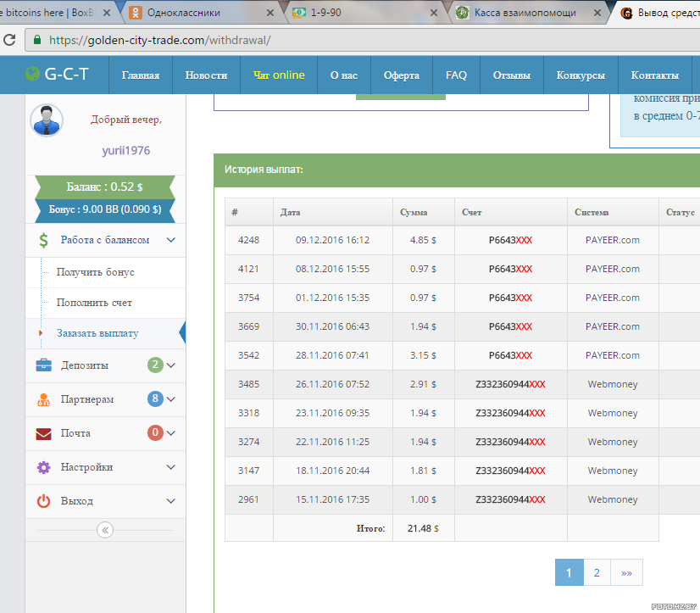This screenshot has height=613, width=700.
Task: Click the Партнерам people icon
Action: coord(43,399)
